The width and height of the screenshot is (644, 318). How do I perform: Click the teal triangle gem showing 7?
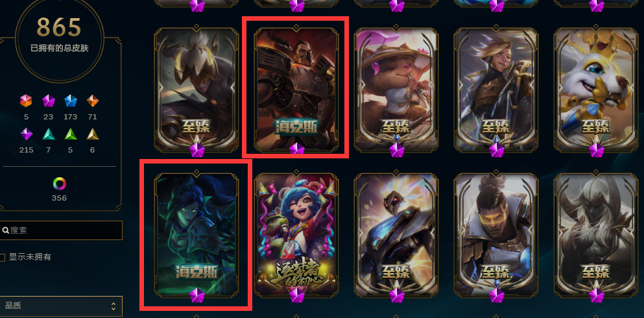click(49, 134)
